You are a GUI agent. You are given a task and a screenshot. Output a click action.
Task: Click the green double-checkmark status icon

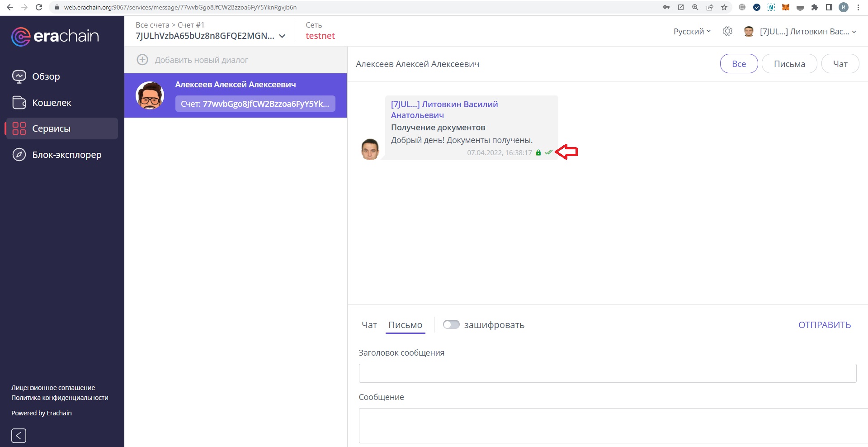548,152
